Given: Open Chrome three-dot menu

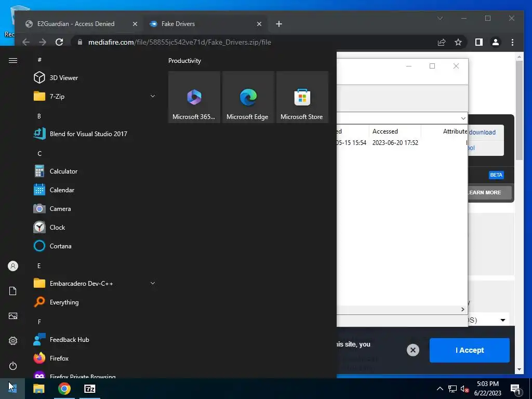Looking at the screenshot, I should (512, 42).
